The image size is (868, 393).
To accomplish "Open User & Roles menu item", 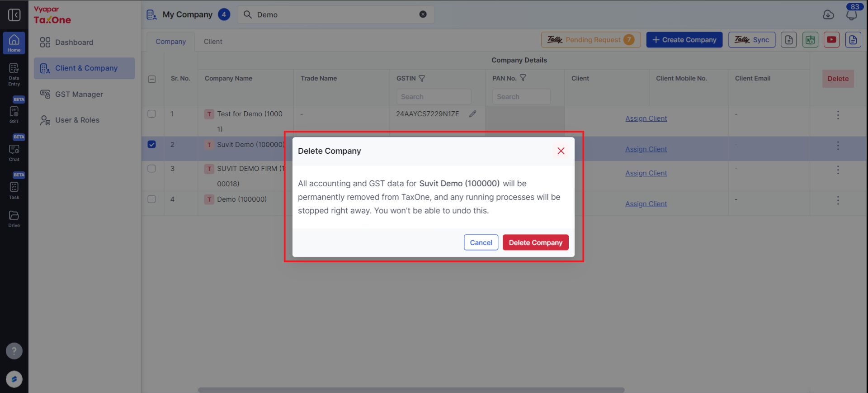I will [84, 120].
